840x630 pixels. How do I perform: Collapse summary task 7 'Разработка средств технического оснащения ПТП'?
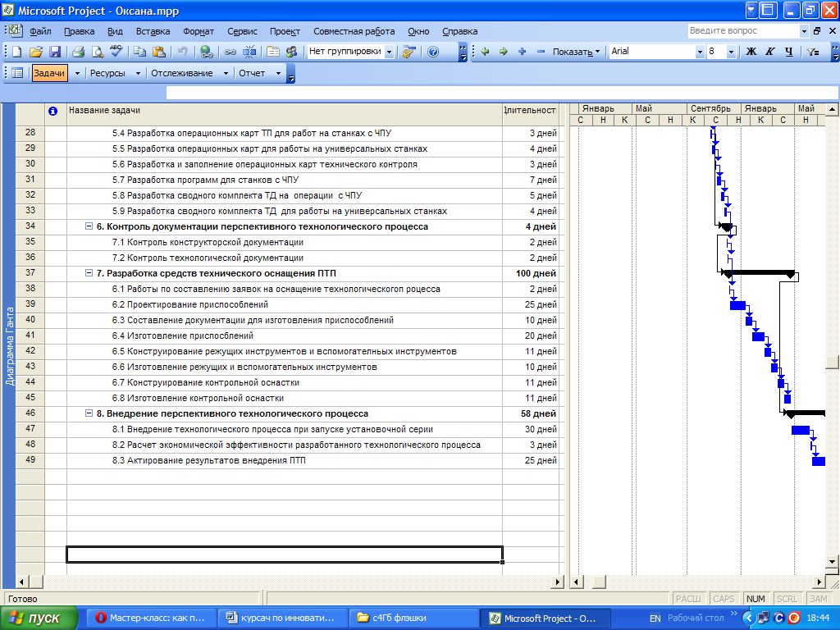point(89,273)
